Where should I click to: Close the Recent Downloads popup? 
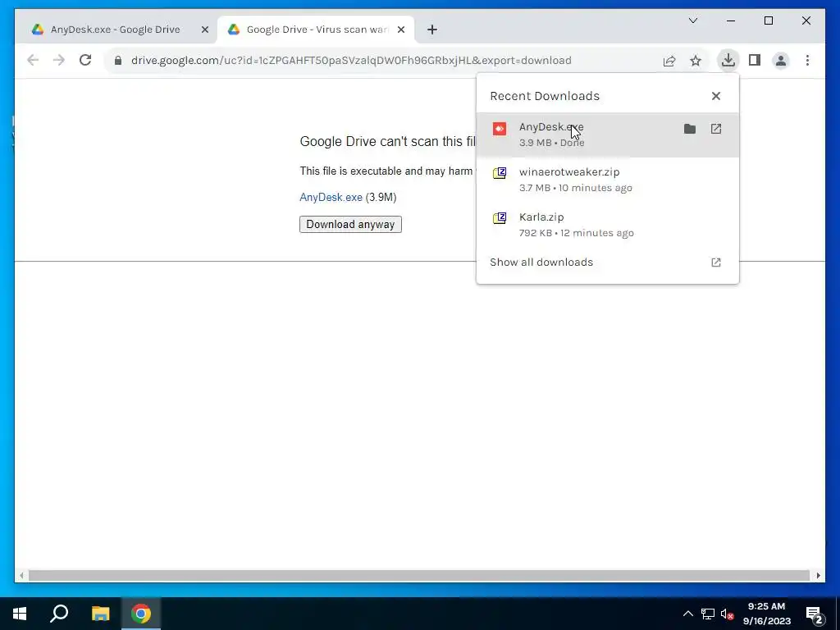(x=716, y=96)
